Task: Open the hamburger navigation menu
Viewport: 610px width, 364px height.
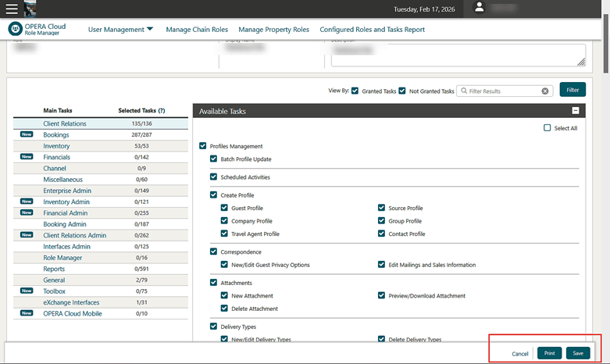Action: coord(11,9)
